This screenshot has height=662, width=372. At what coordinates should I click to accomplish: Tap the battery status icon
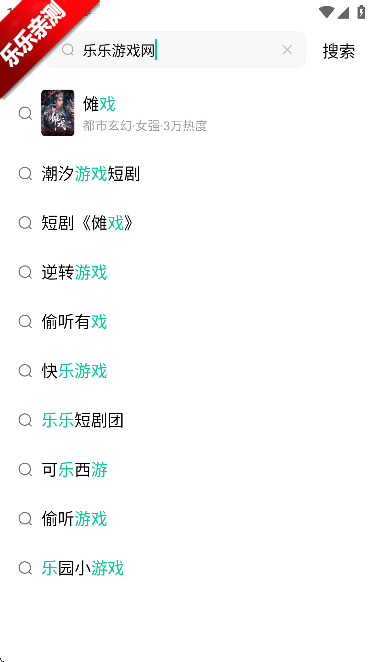click(361, 12)
